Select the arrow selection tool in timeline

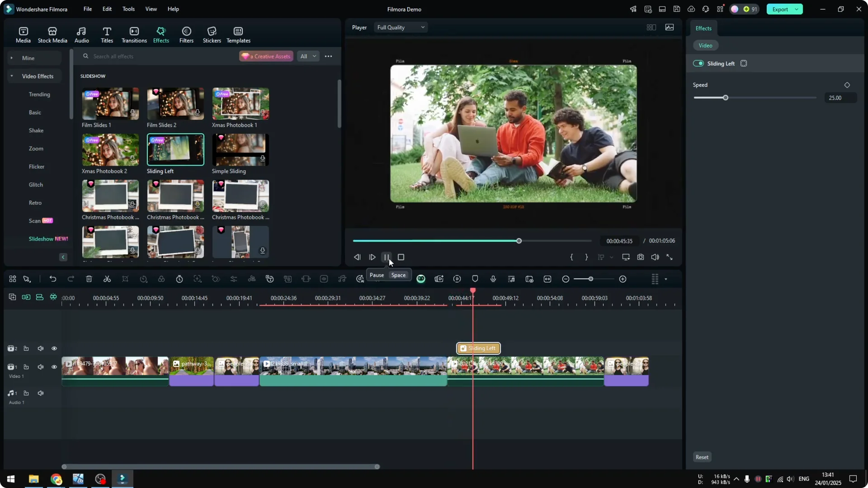tap(27, 279)
